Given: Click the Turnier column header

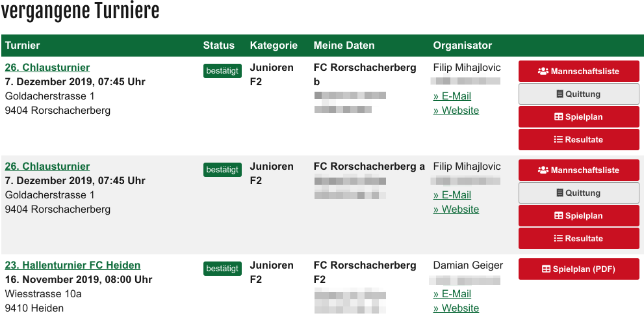Looking at the screenshot, I should point(23,46).
